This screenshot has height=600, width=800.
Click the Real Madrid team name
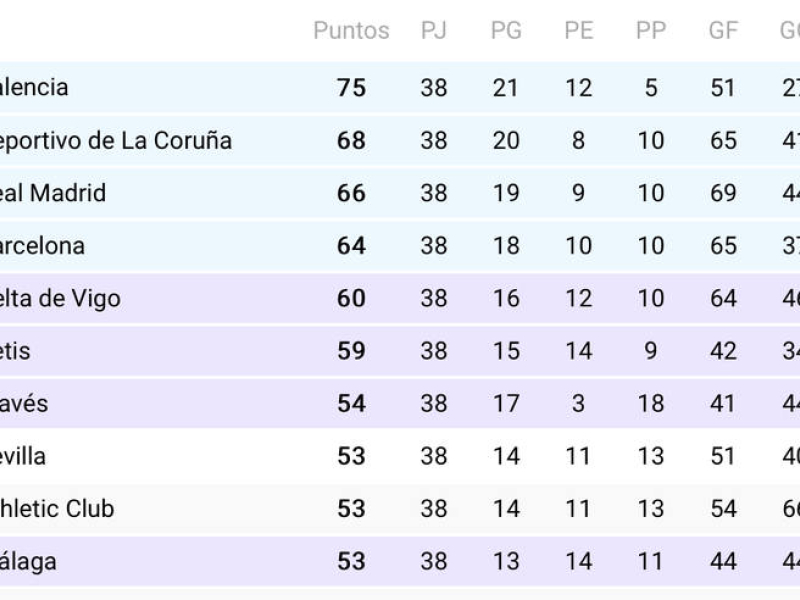point(52,193)
